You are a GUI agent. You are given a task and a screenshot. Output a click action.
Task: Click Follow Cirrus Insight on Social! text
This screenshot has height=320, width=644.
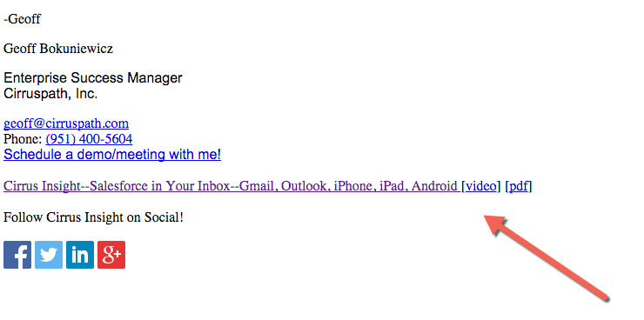[93, 217]
